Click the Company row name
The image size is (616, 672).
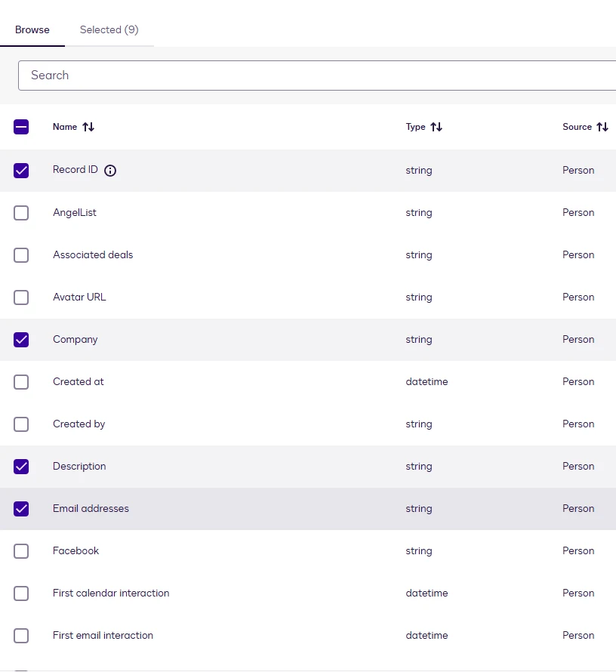click(x=75, y=340)
